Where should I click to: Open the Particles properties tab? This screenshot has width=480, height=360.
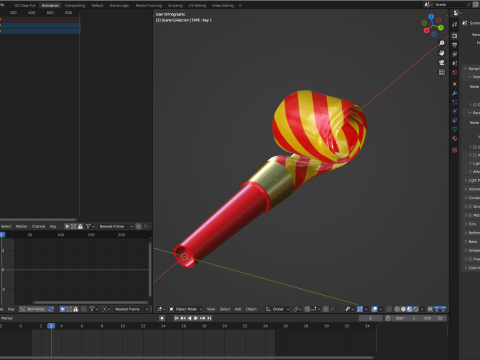coord(455,102)
